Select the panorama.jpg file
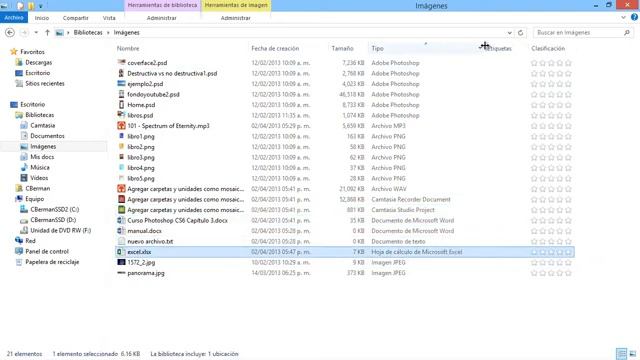This screenshot has width=640, height=360. click(x=146, y=273)
